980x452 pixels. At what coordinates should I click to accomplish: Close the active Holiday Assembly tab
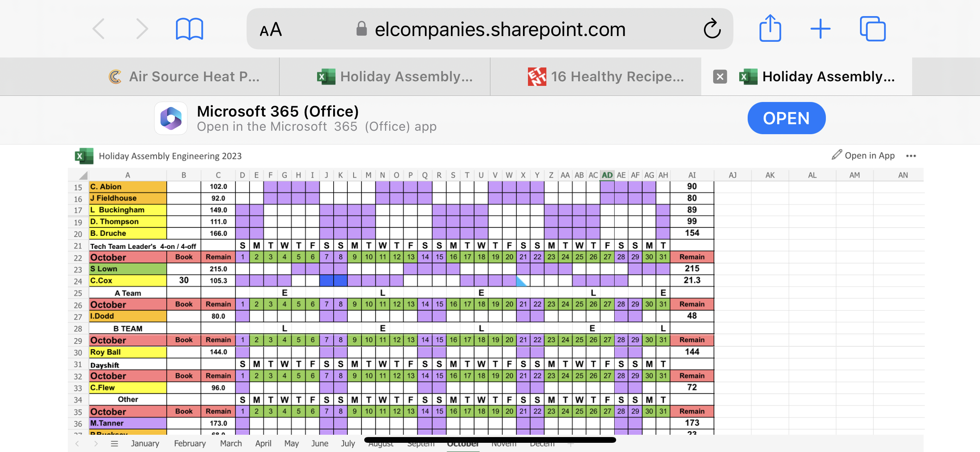click(x=720, y=77)
